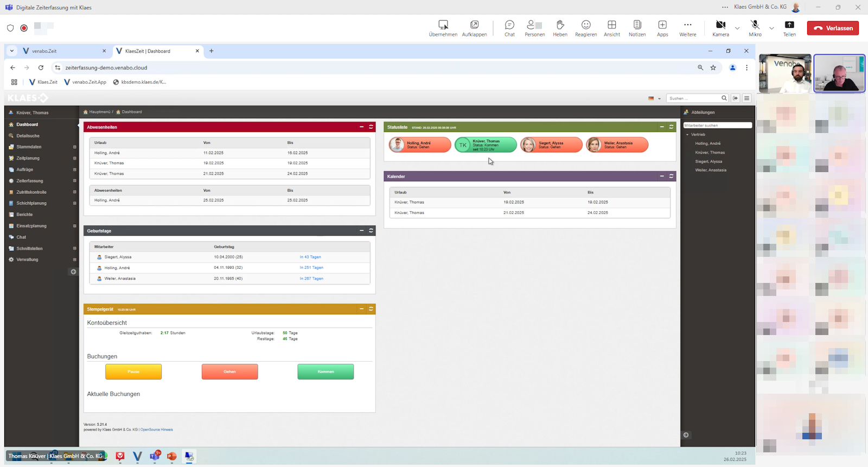Open browser tab search dropdown
This screenshot has width=868, height=467.
click(x=11, y=51)
